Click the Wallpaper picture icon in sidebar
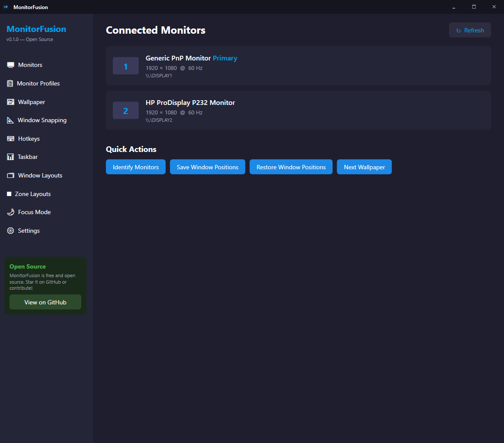Viewport: 504px width, 443px height. coord(10,101)
